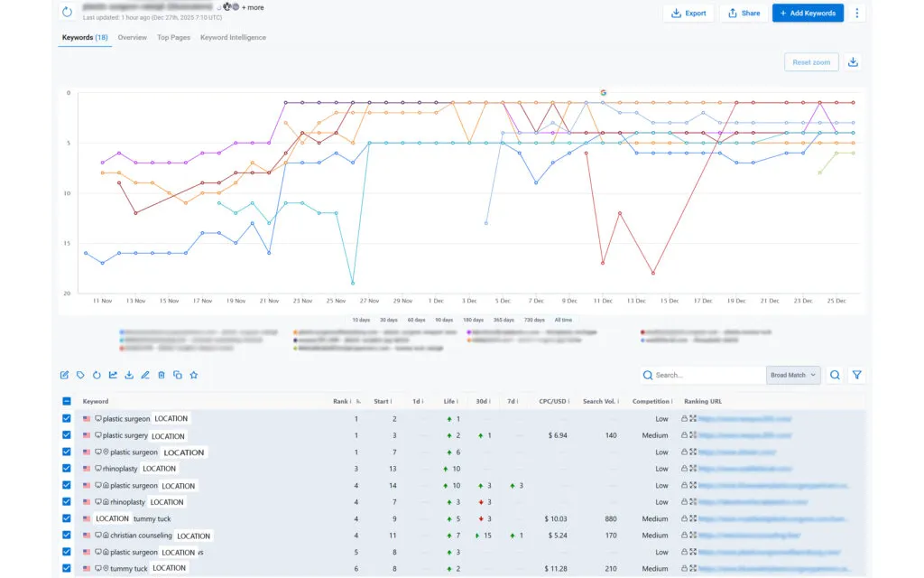Click desktop device icon in tummy tuck LOCATION row
The width and height of the screenshot is (924, 578).
98,569
